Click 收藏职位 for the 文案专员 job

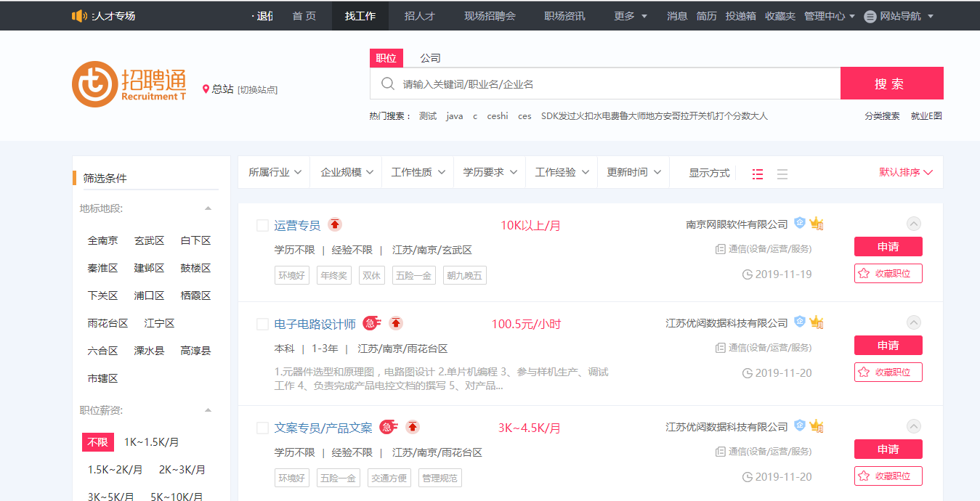[x=888, y=476]
